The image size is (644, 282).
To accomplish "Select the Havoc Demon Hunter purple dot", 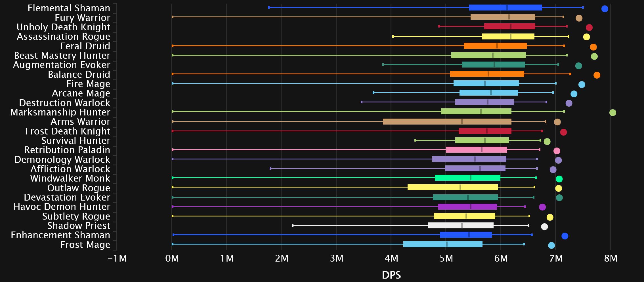I will pos(542,207).
